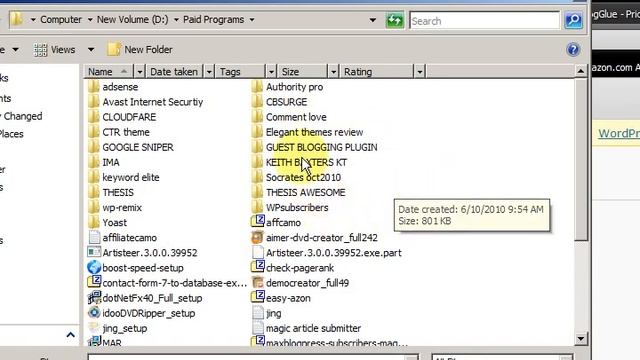This screenshot has height=360, width=640.
Task: Open breadcrumb dropdown before New Volume (D:)
Action: [90, 20]
